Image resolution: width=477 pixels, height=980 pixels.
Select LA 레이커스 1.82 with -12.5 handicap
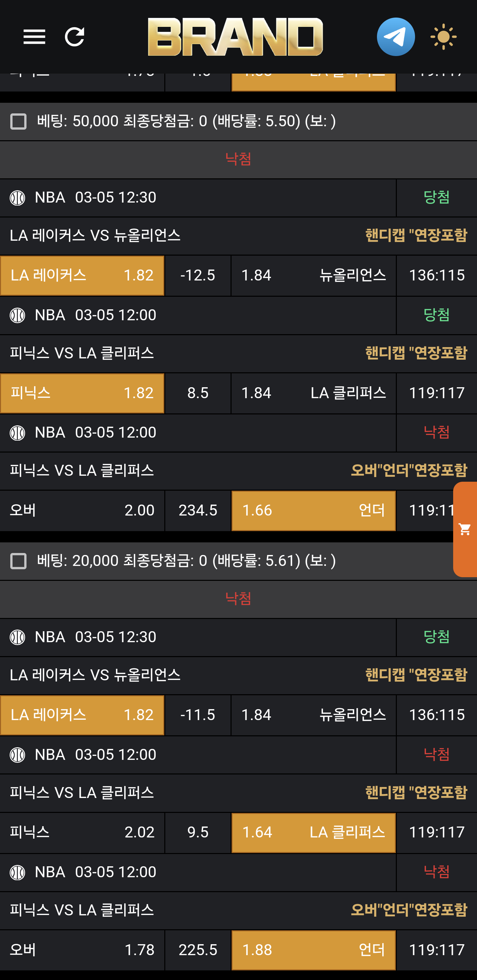(x=82, y=276)
